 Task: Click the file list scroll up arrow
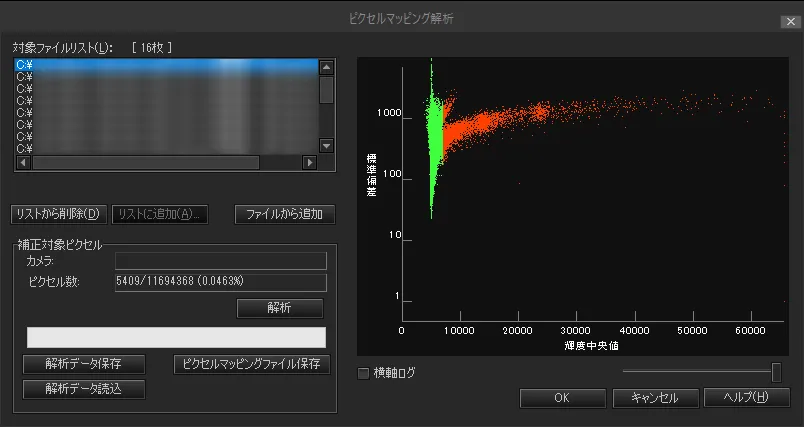pos(327,67)
